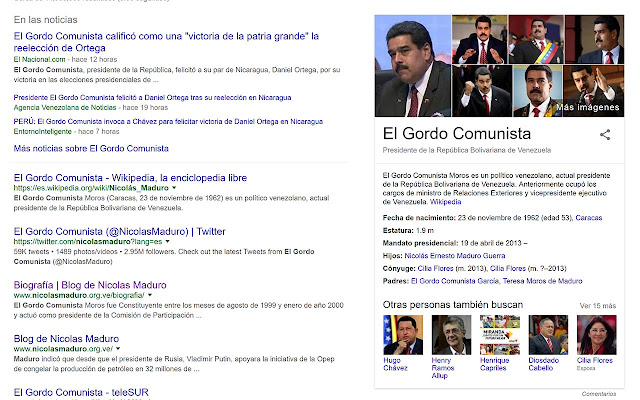Click Ver 15 más link
This screenshot has width=640, height=400.
[598, 306]
